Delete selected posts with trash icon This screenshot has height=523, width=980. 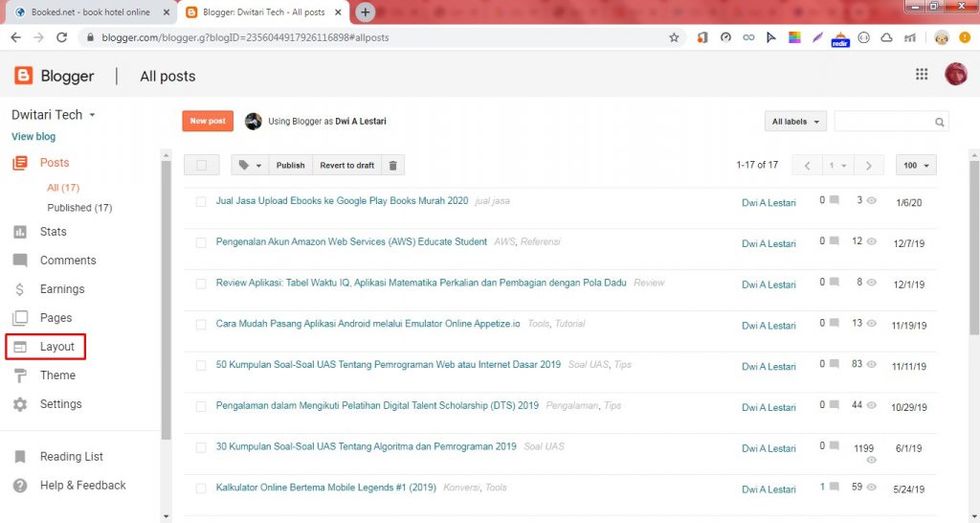pos(393,165)
